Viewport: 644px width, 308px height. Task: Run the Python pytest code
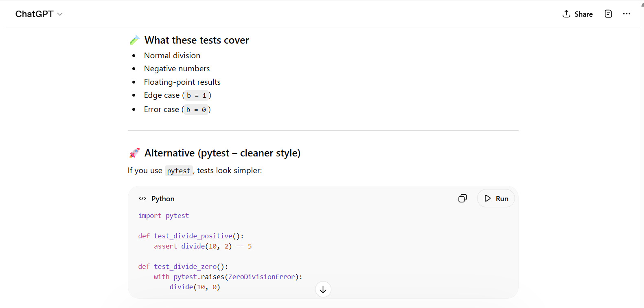click(496, 198)
